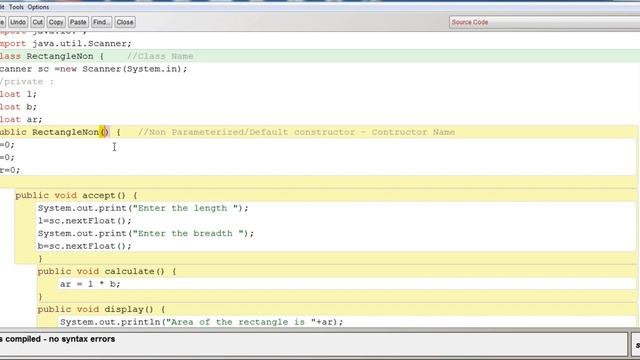Image resolution: width=640 pixels, height=360 pixels.
Task: Click the 'float l;' declaration line
Action: click(18, 94)
